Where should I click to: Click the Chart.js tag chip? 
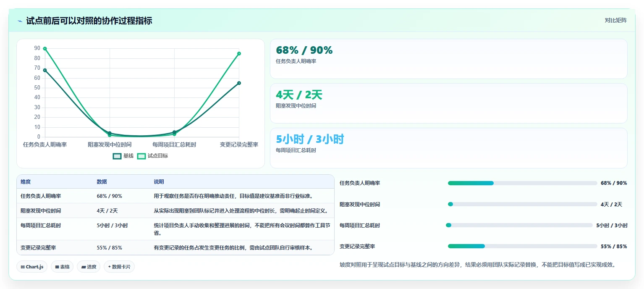click(x=32, y=267)
